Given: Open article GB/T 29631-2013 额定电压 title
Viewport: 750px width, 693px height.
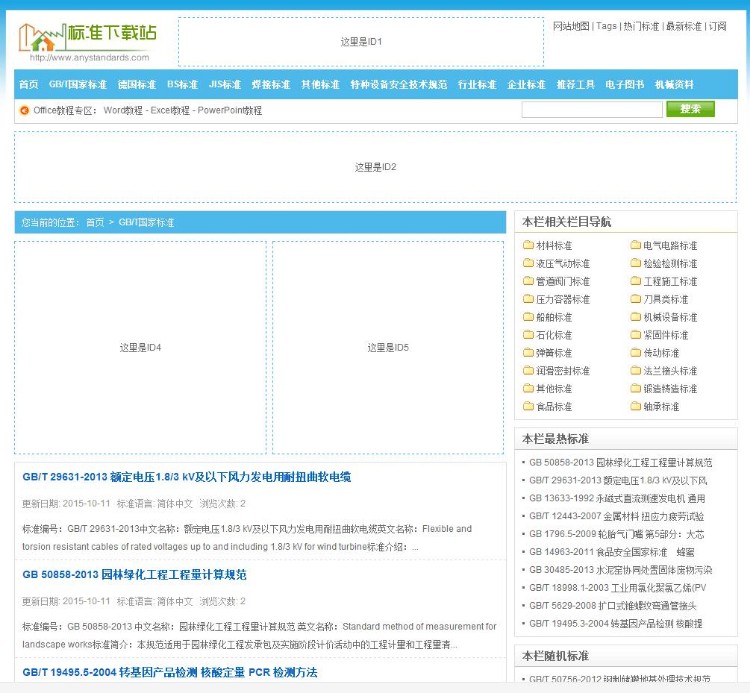Looking at the screenshot, I should [x=187, y=477].
